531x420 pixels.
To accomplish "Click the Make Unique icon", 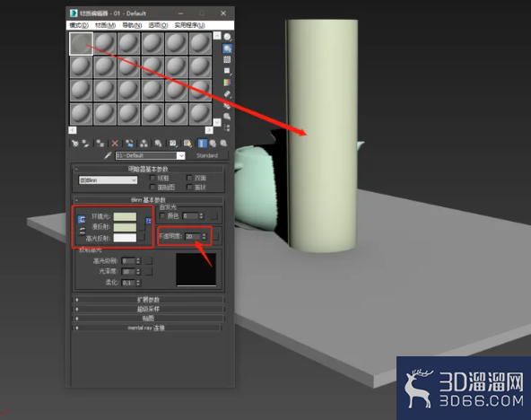I will (x=144, y=144).
